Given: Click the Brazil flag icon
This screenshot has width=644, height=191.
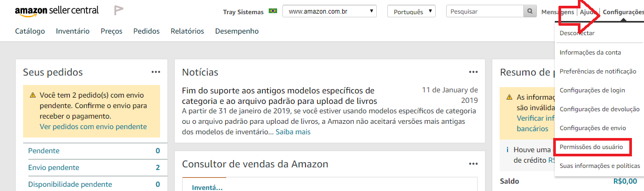Looking at the screenshot, I should point(272,11).
